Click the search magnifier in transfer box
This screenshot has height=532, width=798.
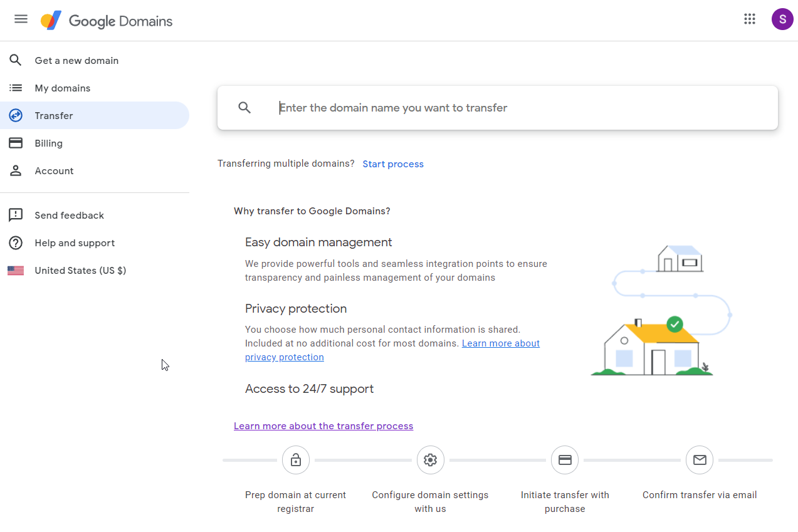[x=244, y=108]
